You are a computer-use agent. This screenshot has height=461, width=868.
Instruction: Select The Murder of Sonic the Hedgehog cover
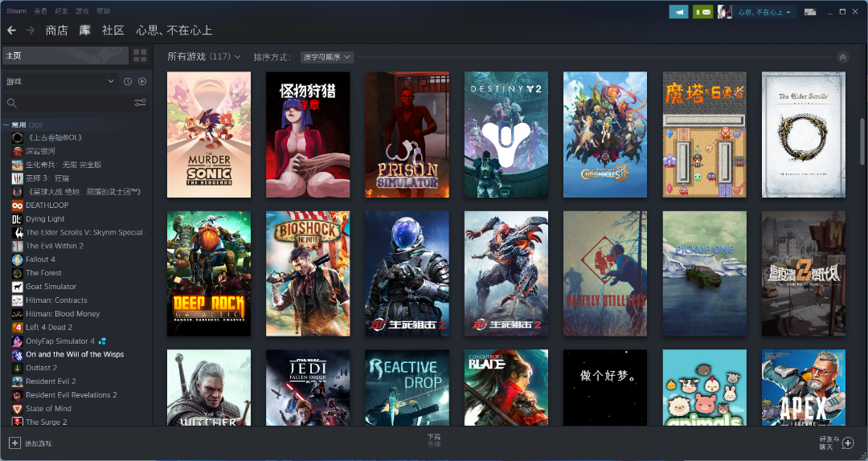(209, 134)
